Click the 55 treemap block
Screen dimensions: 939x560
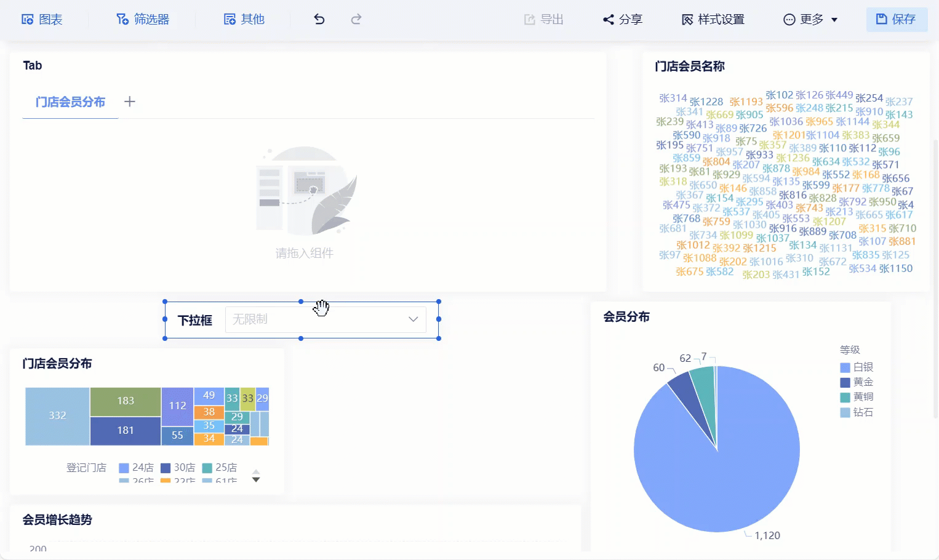(177, 436)
